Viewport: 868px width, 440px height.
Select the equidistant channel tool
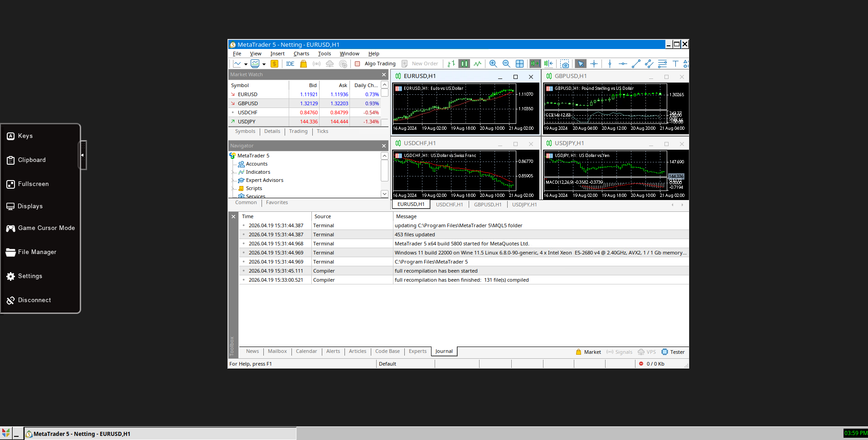point(649,64)
